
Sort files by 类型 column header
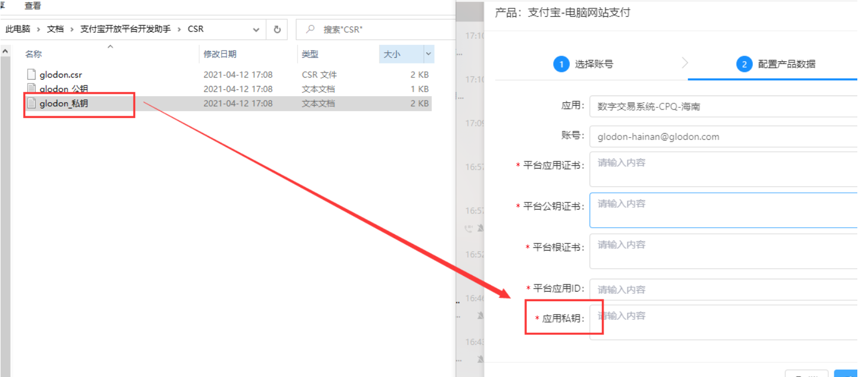tap(310, 54)
